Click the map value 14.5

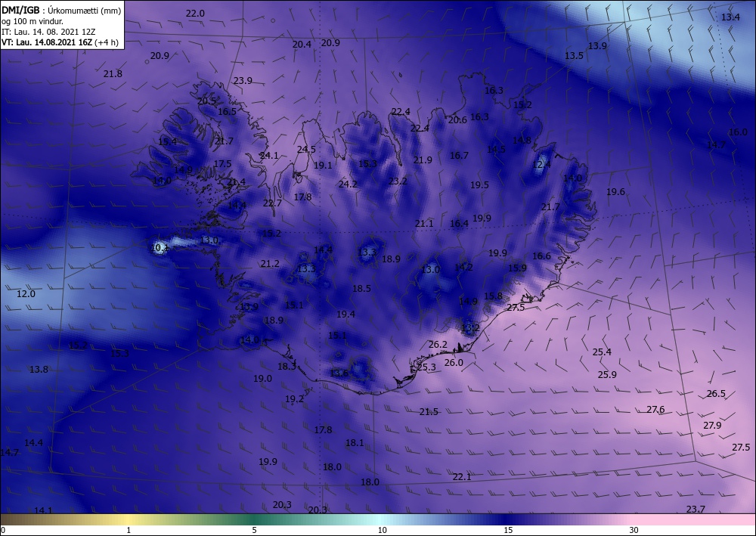pyautogui.click(x=496, y=150)
